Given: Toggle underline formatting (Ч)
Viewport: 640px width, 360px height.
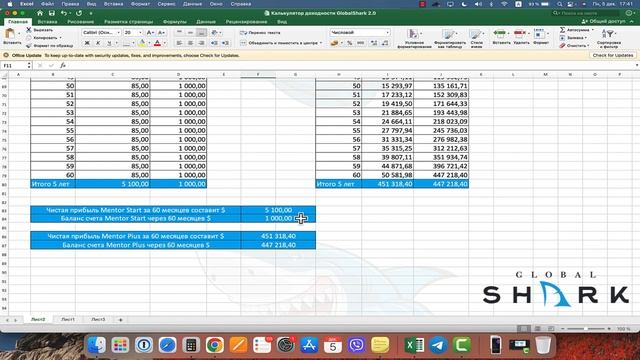Looking at the screenshot, I should [x=109, y=43].
